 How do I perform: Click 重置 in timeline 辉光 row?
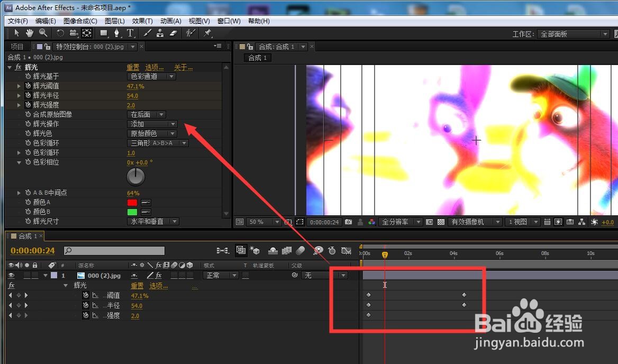[x=137, y=286]
